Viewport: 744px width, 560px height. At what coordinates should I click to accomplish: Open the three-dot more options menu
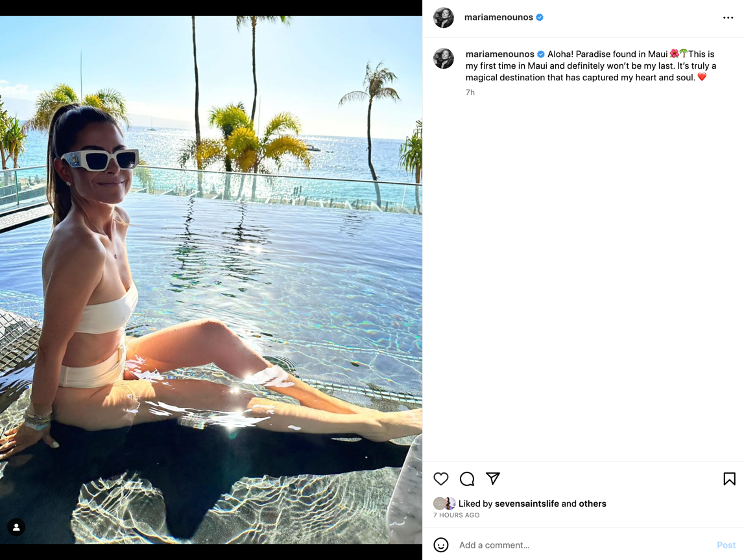point(728,18)
